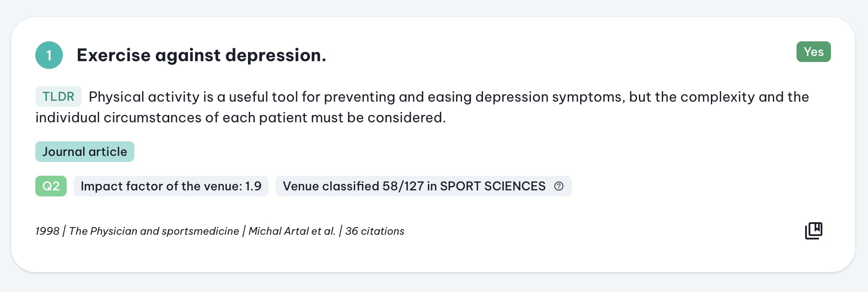Viewport: 868px width, 292px height.
Task: Click The Physician and sportsmedicine journal name
Action: 154,231
